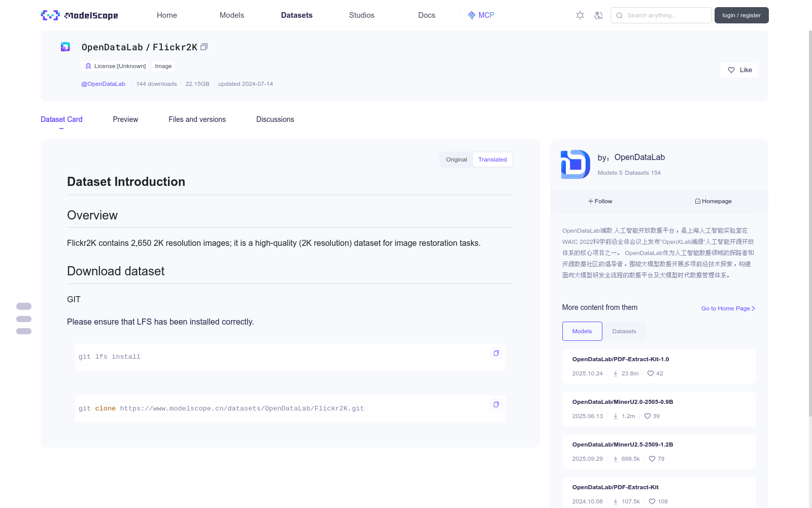Switch card view to Original

click(x=457, y=160)
